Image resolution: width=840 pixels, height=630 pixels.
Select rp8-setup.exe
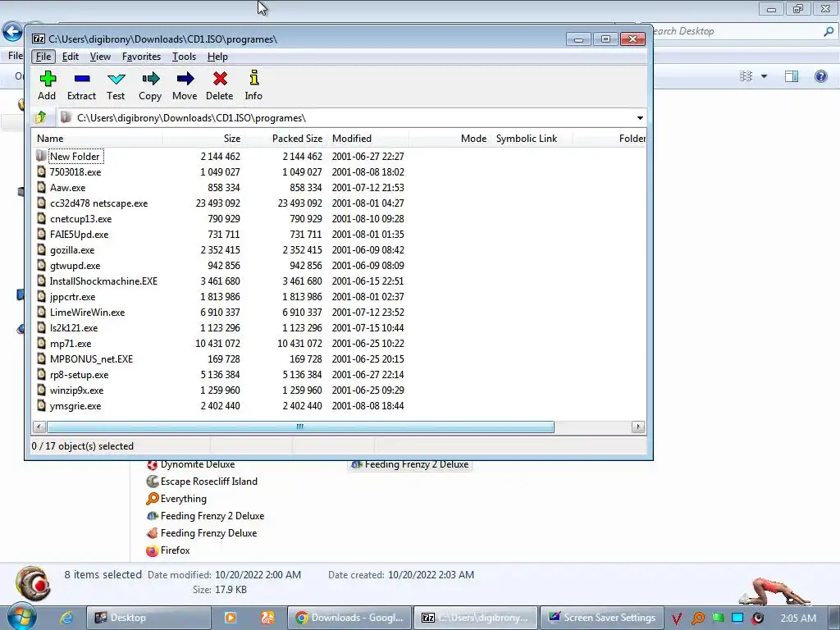(80, 374)
